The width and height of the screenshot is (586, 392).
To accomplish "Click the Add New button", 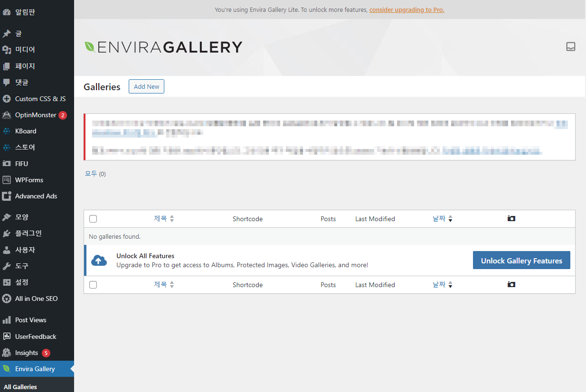I will click(x=146, y=86).
